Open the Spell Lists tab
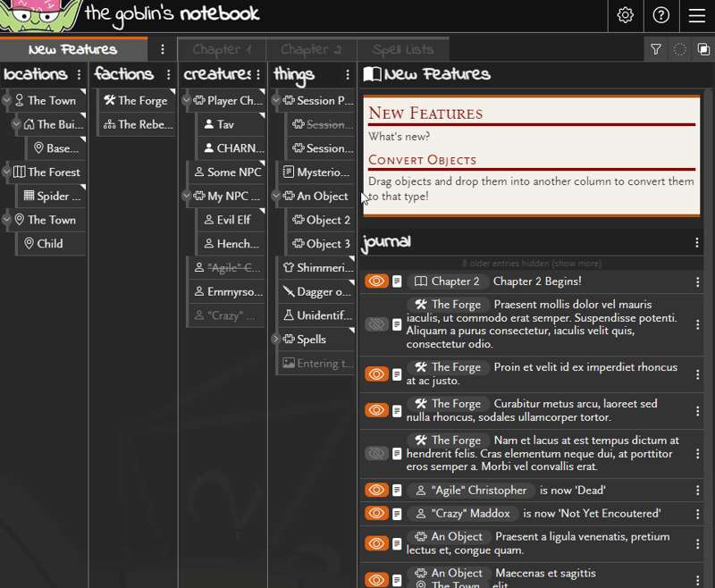Viewport: 715px width, 588px height. [x=403, y=49]
